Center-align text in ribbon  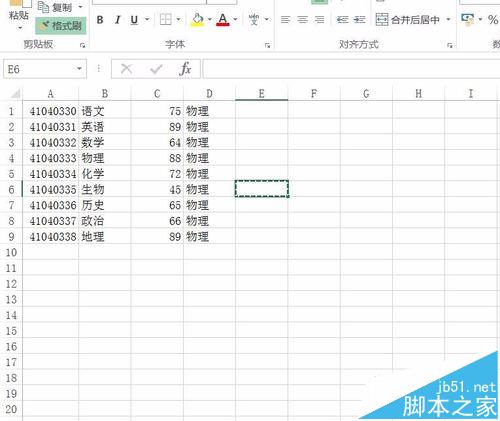click(302, 20)
